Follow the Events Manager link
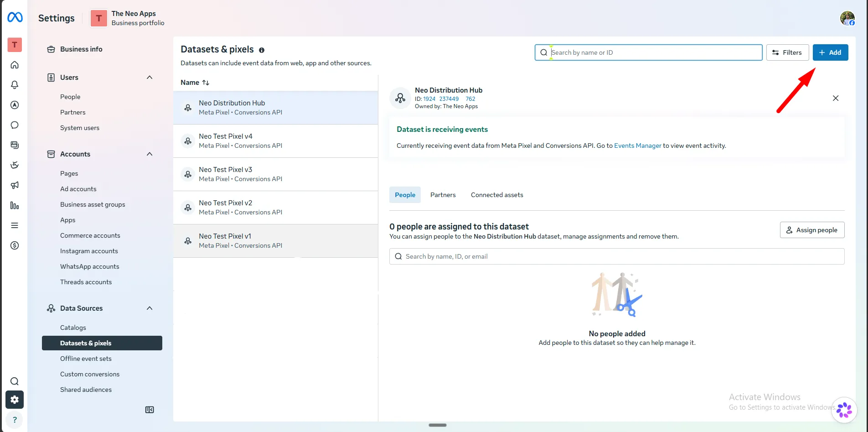The width and height of the screenshot is (868, 432). pyautogui.click(x=637, y=146)
